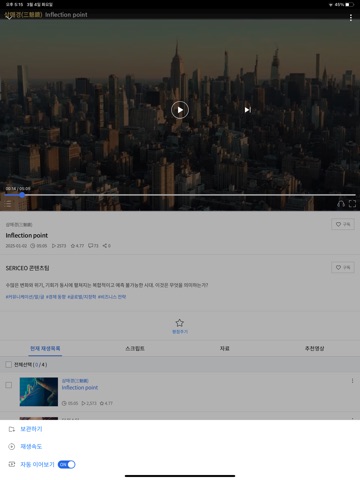Tap the #경제 동향 hashtag

click(56, 297)
